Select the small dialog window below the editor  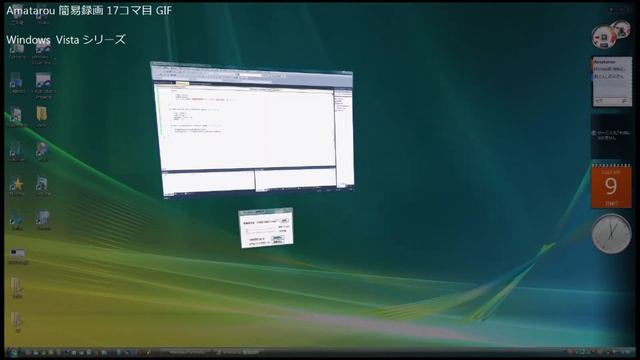click(x=266, y=228)
